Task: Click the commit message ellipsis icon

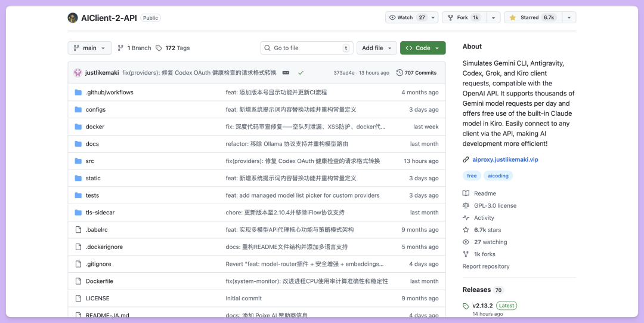Action: pyautogui.click(x=286, y=73)
